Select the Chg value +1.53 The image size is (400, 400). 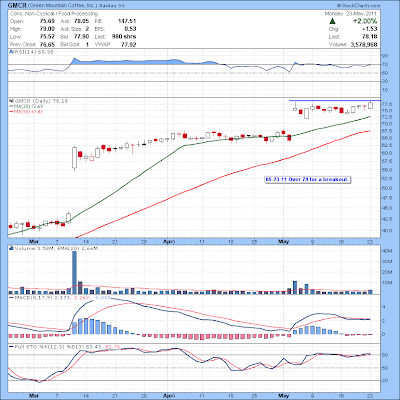click(x=369, y=29)
